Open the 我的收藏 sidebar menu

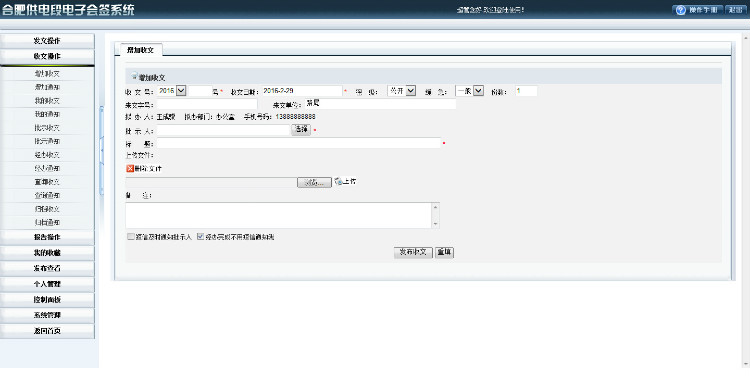(x=47, y=253)
